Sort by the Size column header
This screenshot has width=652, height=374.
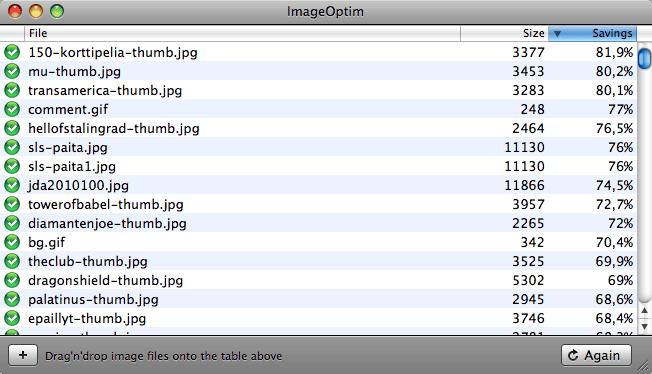[504, 33]
